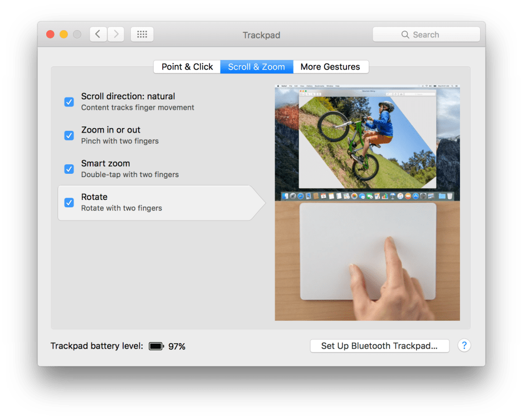Uncheck the Rotate checkbox
This screenshot has width=523, height=420.
coord(69,202)
